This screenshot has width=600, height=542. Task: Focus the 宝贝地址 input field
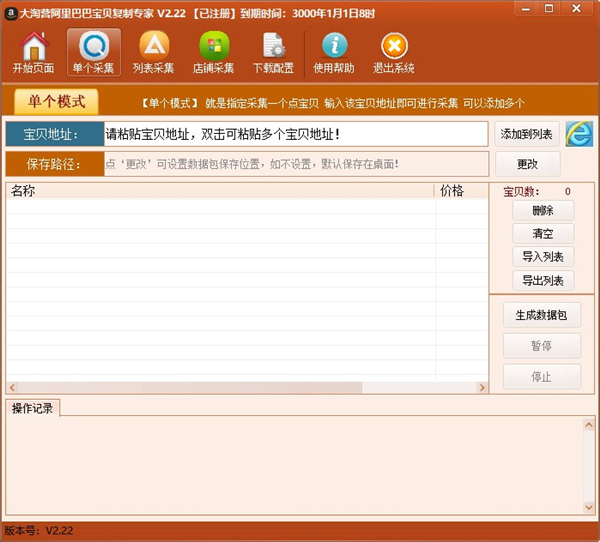(x=296, y=134)
